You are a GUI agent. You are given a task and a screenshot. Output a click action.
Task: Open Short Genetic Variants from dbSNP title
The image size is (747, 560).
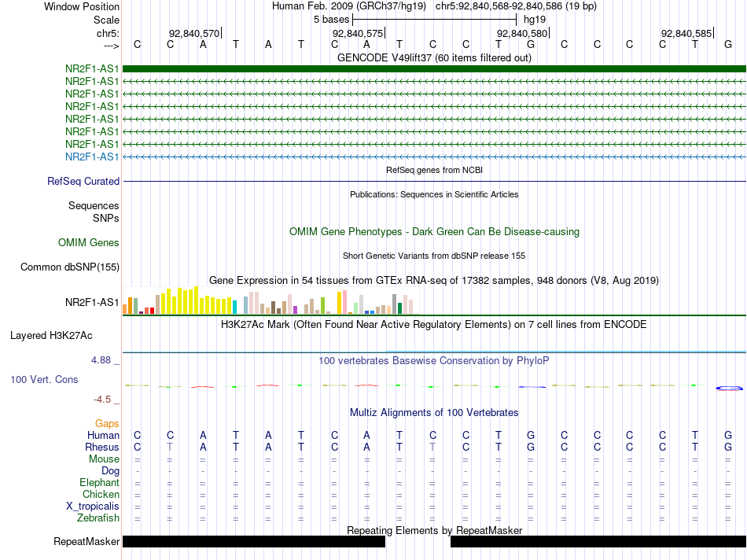click(x=434, y=256)
